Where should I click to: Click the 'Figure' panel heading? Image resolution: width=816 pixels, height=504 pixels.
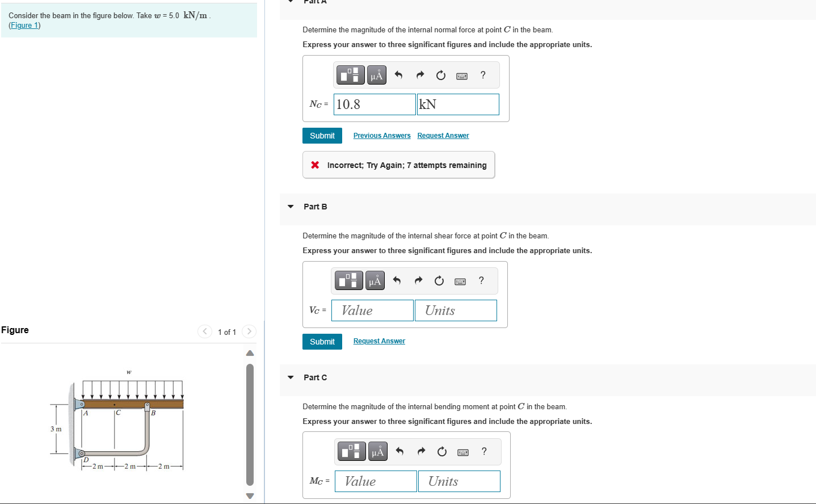[15, 330]
